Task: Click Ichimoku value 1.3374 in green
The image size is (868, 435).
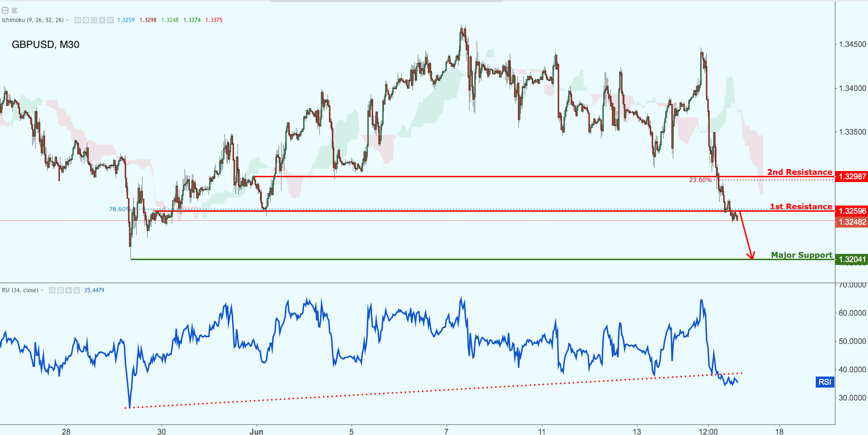Action: 192,20
